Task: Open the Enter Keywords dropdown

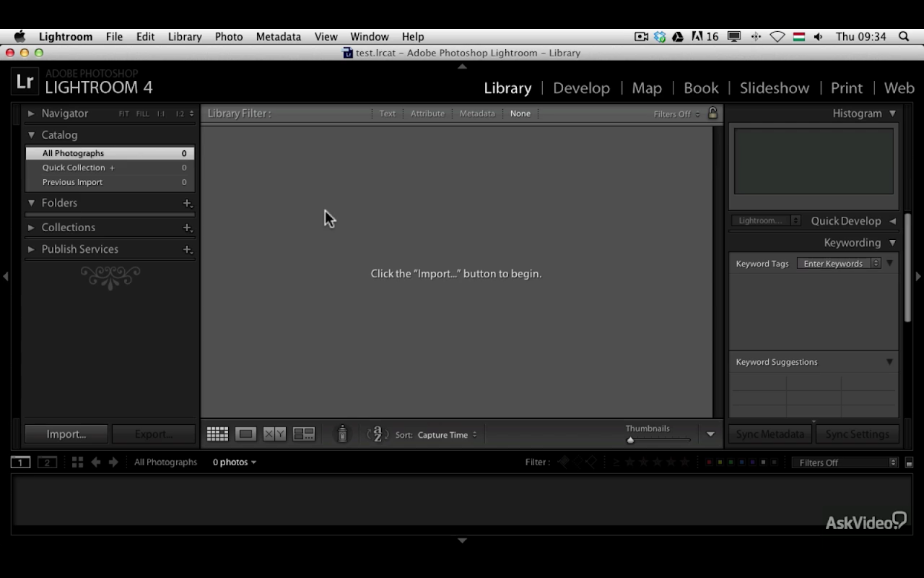Action: [x=839, y=264]
